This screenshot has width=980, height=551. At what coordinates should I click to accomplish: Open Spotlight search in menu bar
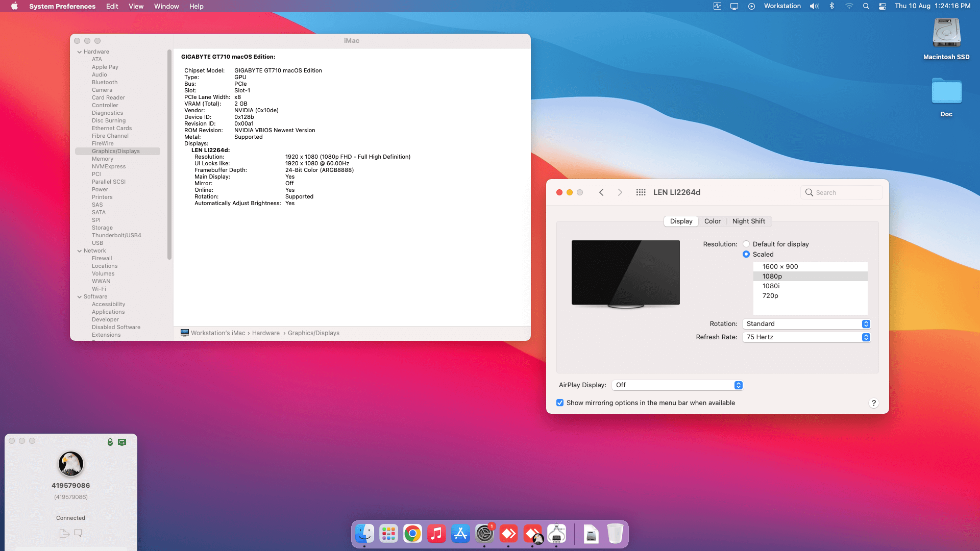coord(866,6)
